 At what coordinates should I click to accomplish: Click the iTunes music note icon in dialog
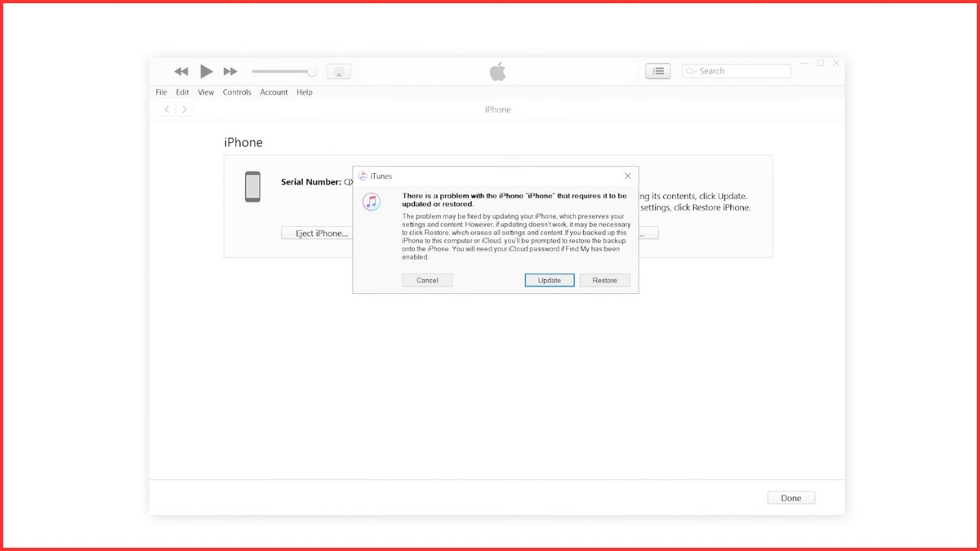[x=372, y=201]
